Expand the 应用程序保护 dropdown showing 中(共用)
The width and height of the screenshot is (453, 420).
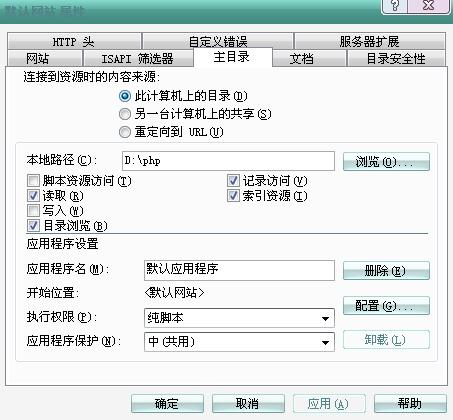pyautogui.click(x=239, y=342)
